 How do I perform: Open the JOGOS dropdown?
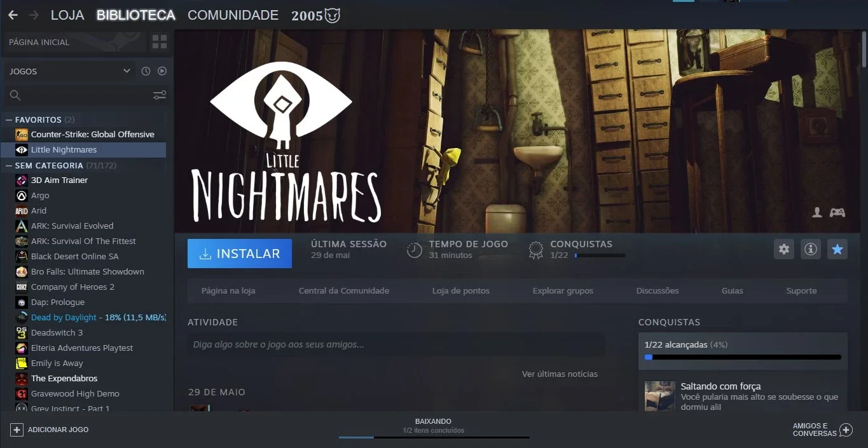tap(70, 71)
